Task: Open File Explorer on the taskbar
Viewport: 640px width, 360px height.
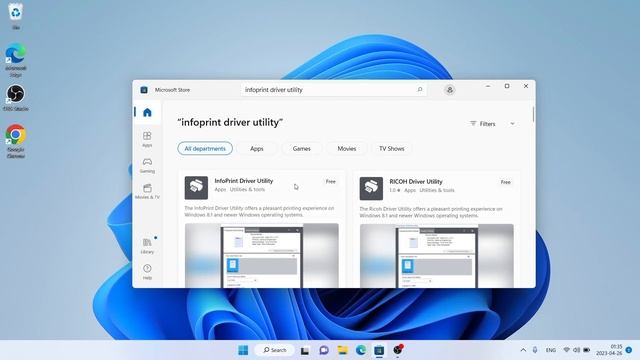Action: (342, 350)
